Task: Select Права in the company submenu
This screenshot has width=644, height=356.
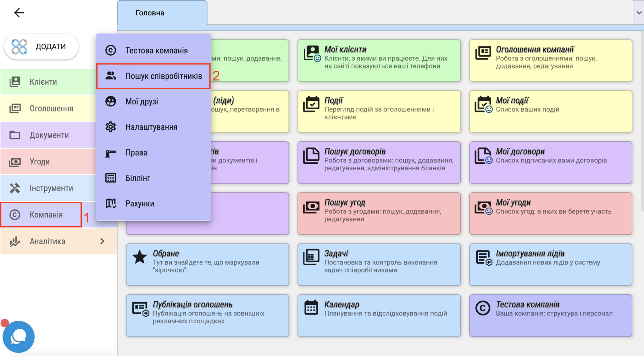Action: pyautogui.click(x=153, y=152)
